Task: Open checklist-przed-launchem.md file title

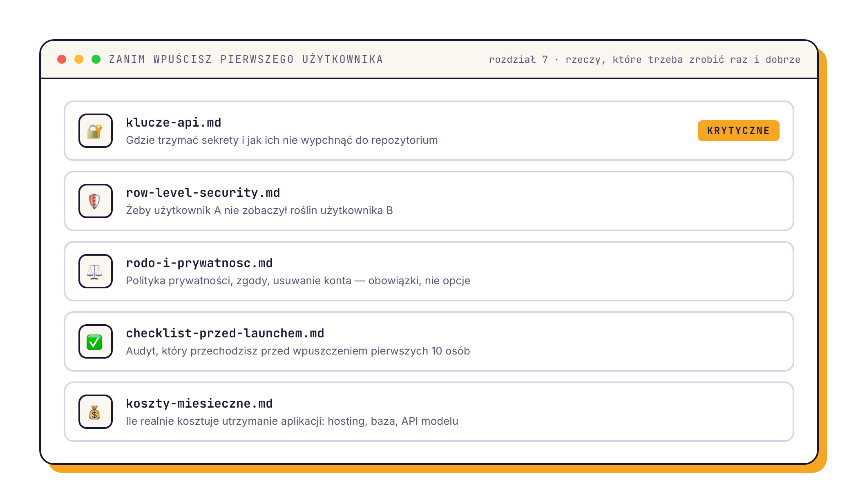Action: tap(225, 333)
